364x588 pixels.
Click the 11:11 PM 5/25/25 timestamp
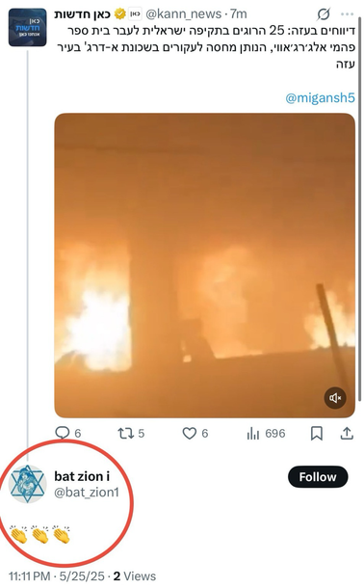57,576
